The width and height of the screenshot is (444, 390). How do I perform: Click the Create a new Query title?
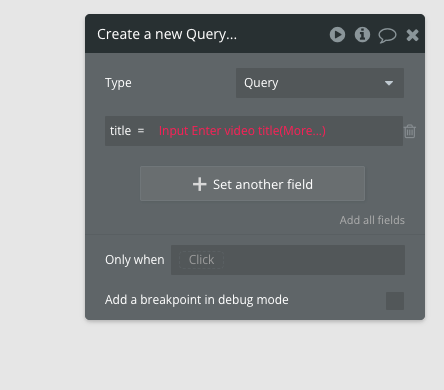pos(167,34)
